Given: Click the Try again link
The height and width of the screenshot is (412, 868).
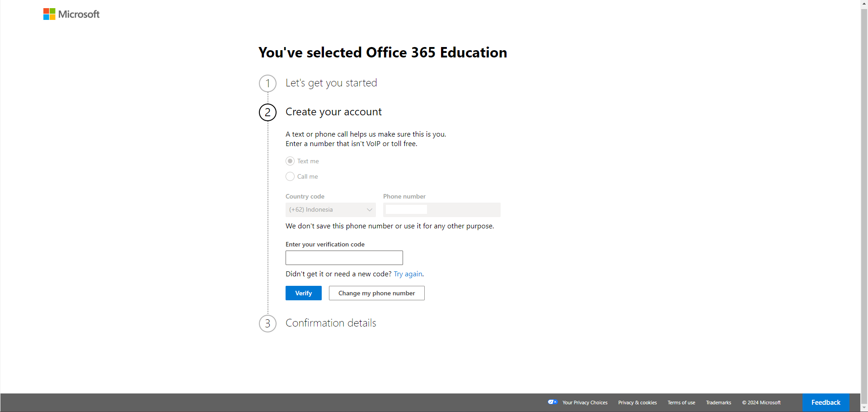Looking at the screenshot, I should tap(408, 274).
